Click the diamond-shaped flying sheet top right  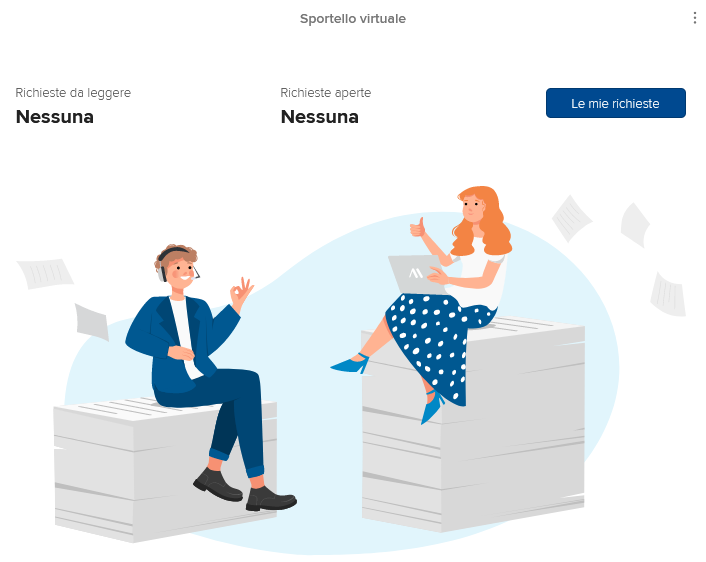point(571,218)
